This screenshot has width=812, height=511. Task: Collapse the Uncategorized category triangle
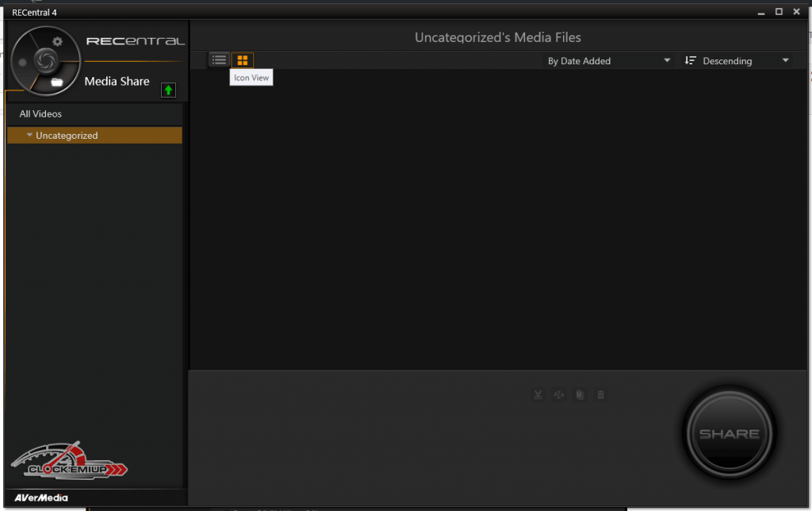pyautogui.click(x=29, y=135)
